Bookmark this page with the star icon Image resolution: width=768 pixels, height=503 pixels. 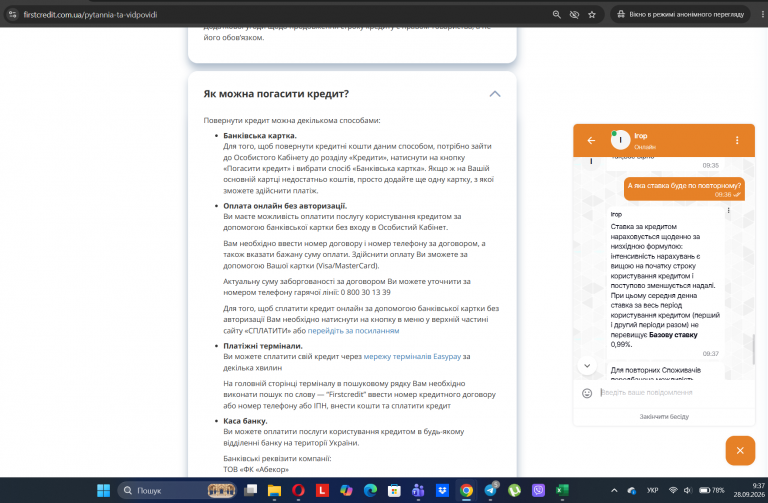[x=592, y=15]
